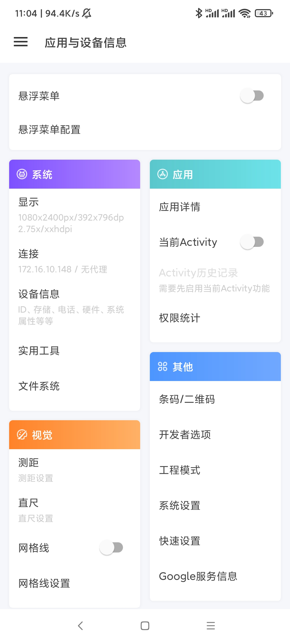The height and width of the screenshot is (644, 290).
Task: Open Google服务信息 entry
Action: (x=198, y=576)
